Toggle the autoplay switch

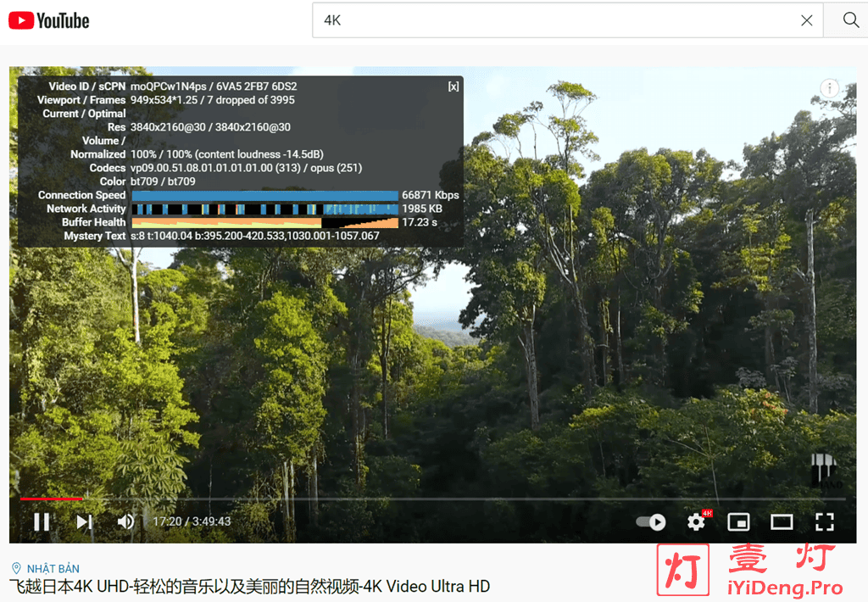[651, 521]
